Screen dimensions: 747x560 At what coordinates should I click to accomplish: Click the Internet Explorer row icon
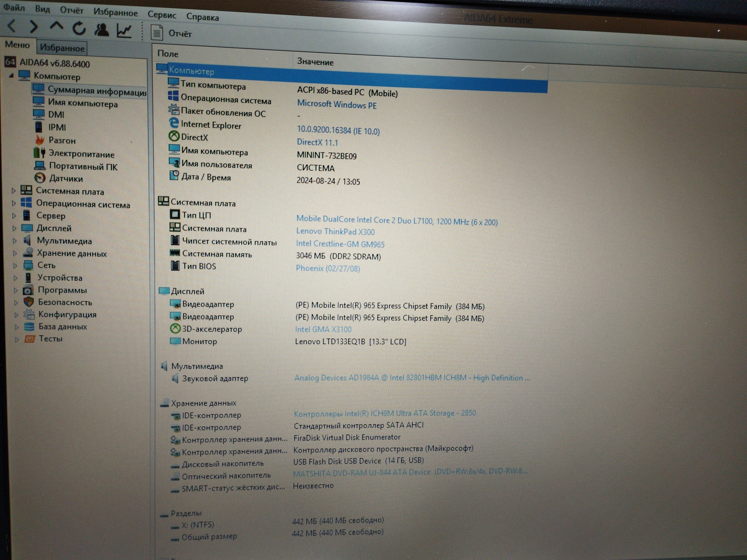(174, 123)
